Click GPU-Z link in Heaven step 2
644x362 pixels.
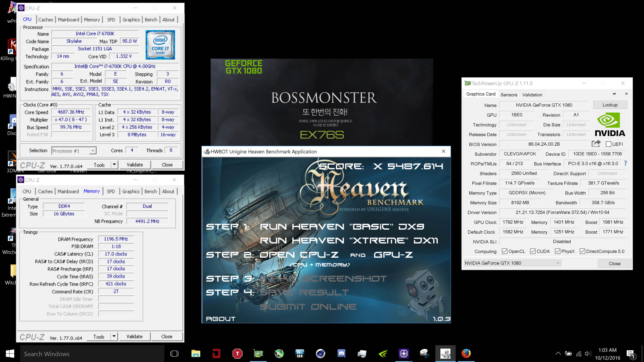click(393, 255)
